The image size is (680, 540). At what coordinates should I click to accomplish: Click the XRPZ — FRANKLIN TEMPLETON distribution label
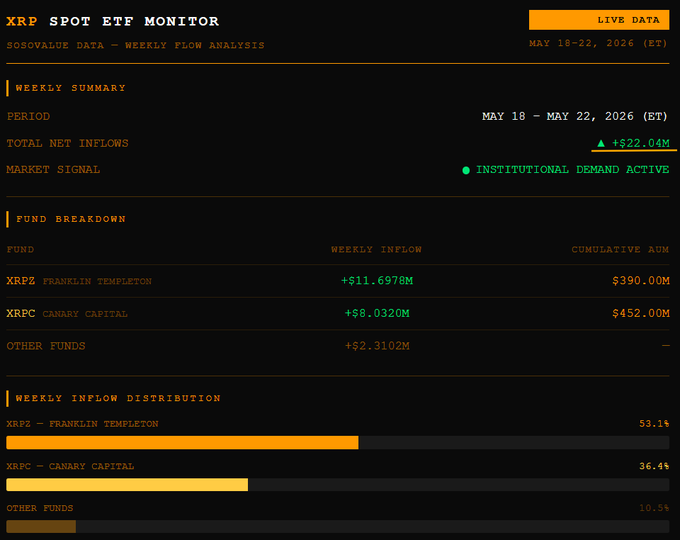point(82,424)
